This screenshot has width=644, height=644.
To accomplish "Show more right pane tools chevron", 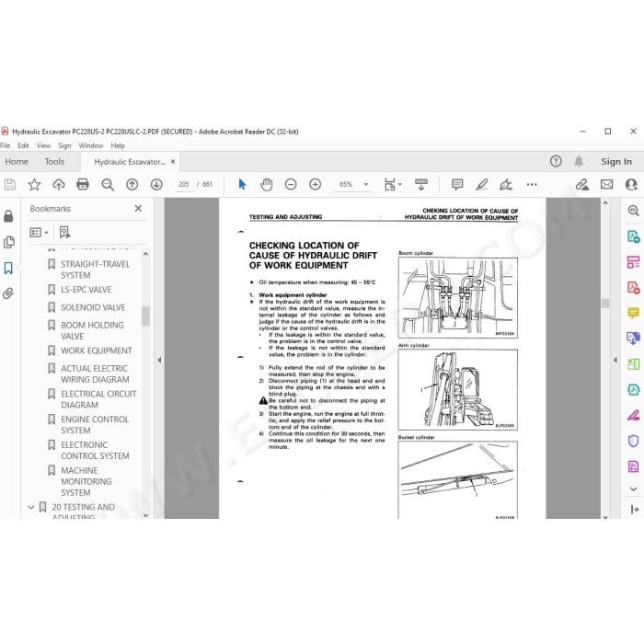I will click(633, 489).
